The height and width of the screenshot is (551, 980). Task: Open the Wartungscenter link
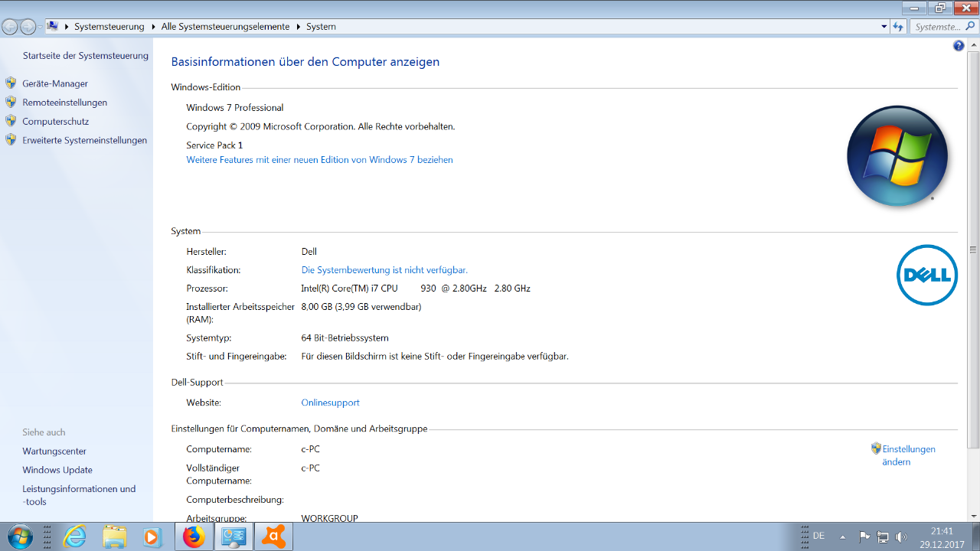pyautogui.click(x=54, y=452)
